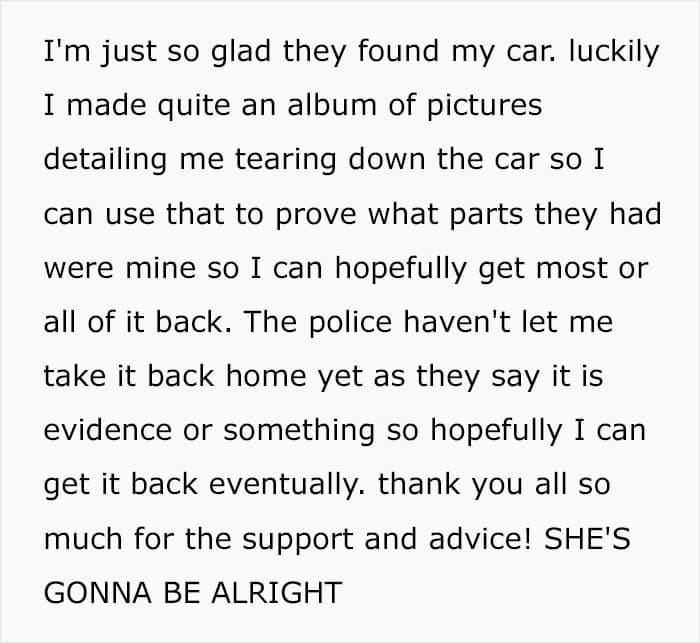Click the phrase "what parts they had"

(x=514, y=214)
